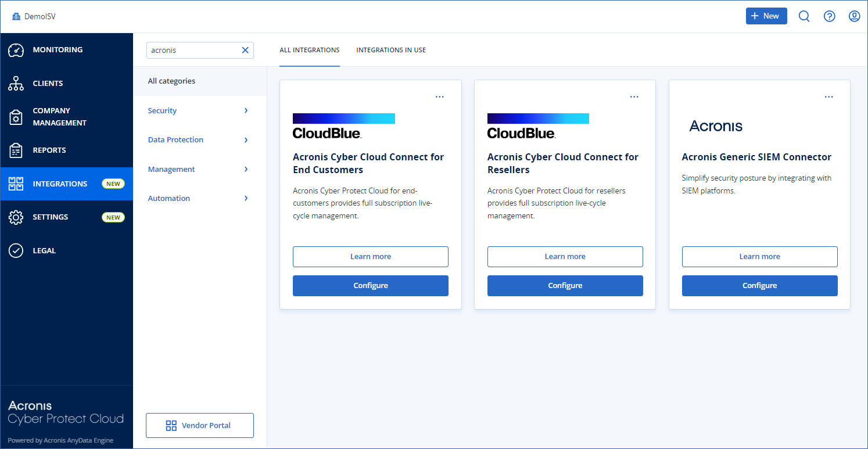Click the Settings gear icon

pos(16,217)
